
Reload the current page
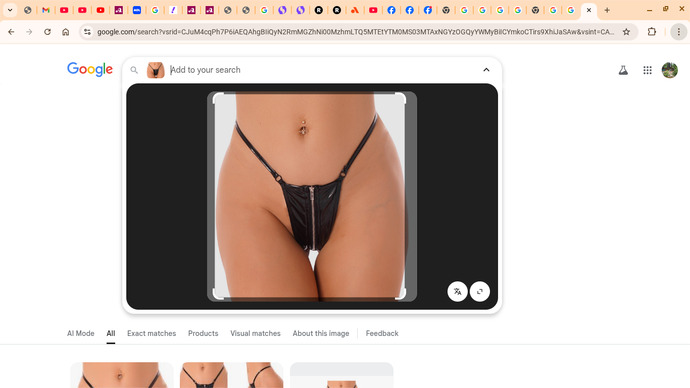47,32
